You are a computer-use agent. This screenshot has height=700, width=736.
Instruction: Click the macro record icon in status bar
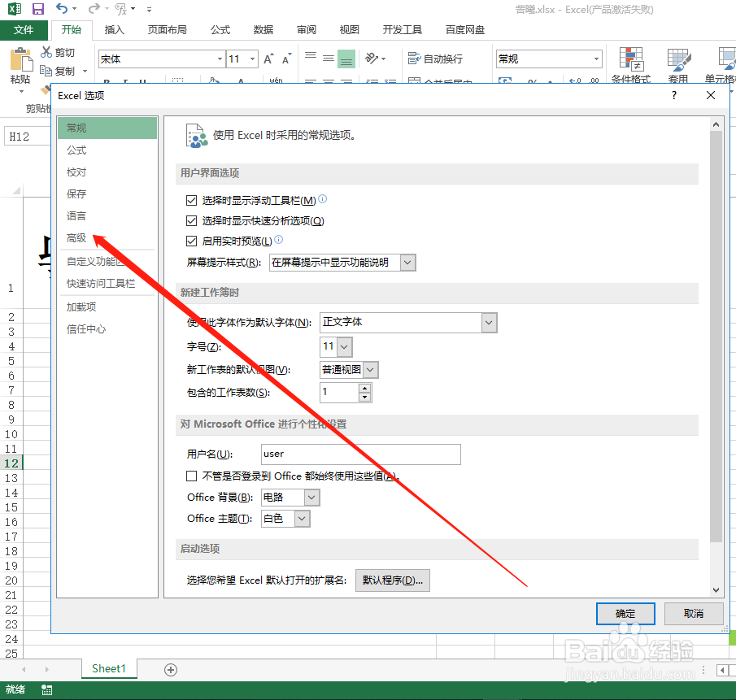46,689
